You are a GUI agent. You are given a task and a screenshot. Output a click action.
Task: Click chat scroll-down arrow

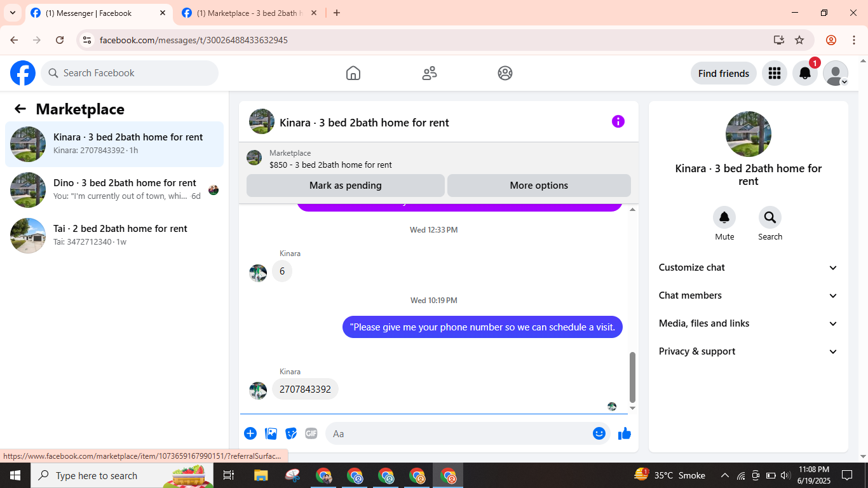(632, 409)
